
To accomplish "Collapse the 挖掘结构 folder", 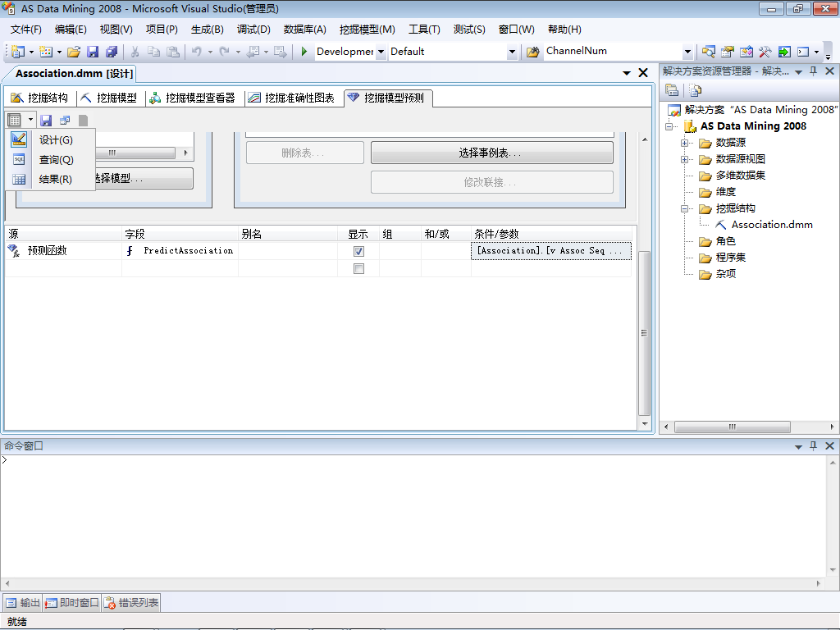I will 684,208.
